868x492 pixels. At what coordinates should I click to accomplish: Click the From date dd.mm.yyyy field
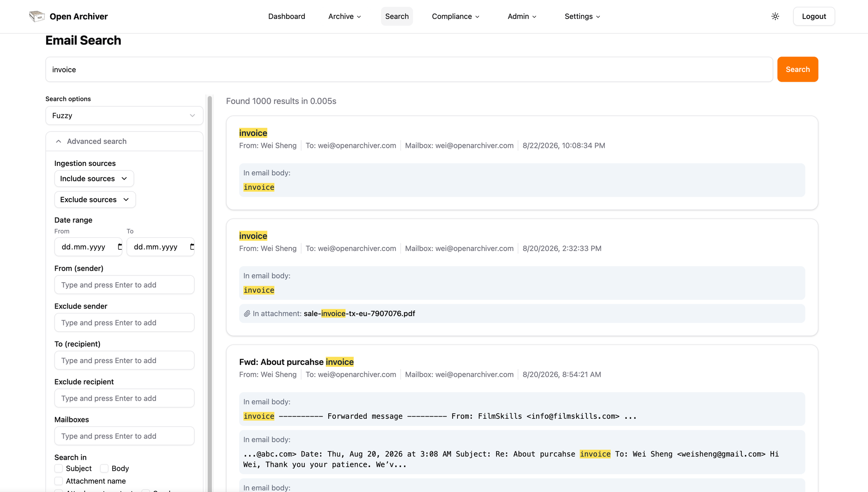click(88, 247)
